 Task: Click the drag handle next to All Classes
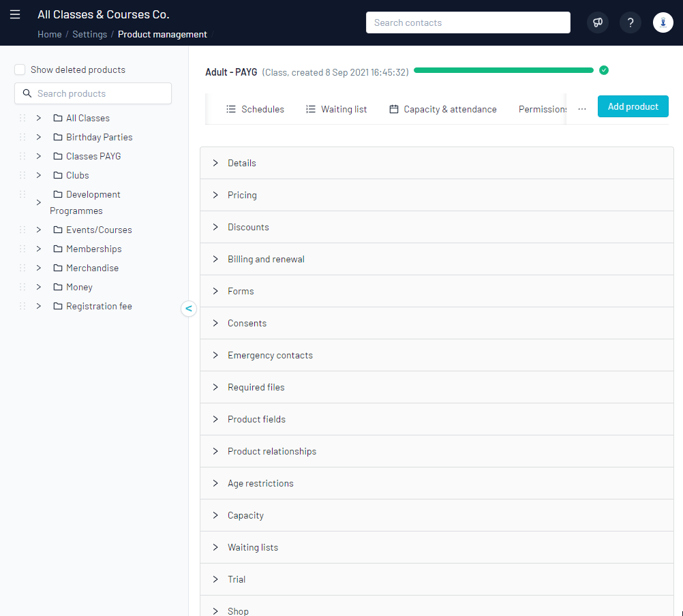coord(22,117)
